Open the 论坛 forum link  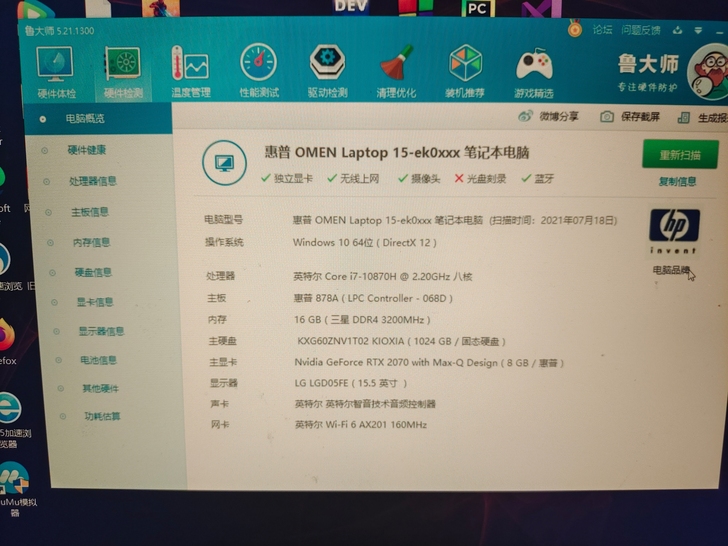(602, 30)
